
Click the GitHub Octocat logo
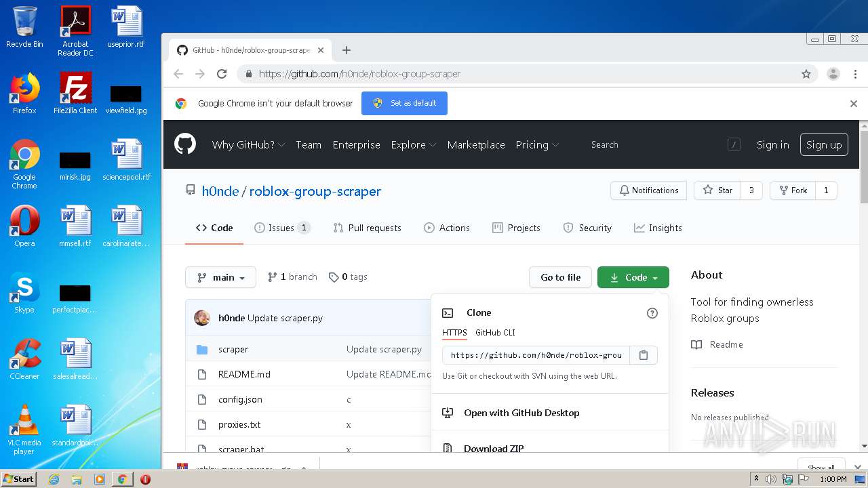(x=184, y=144)
